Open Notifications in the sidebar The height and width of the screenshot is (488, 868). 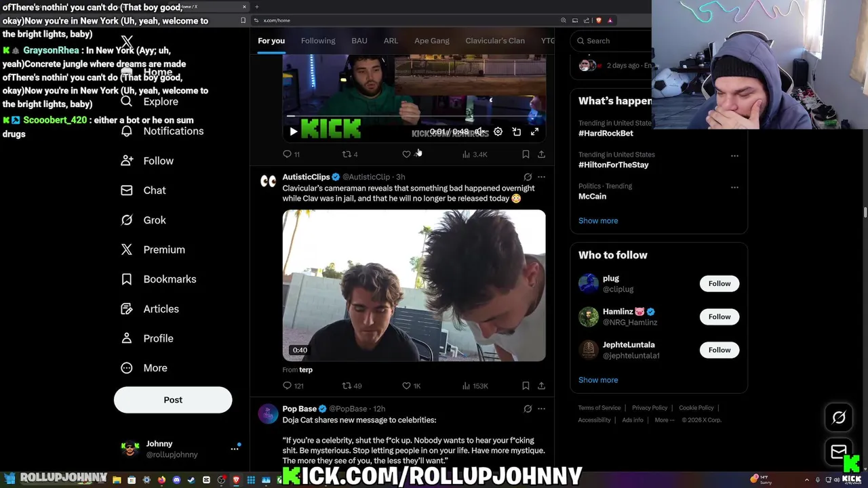[x=162, y=131]
